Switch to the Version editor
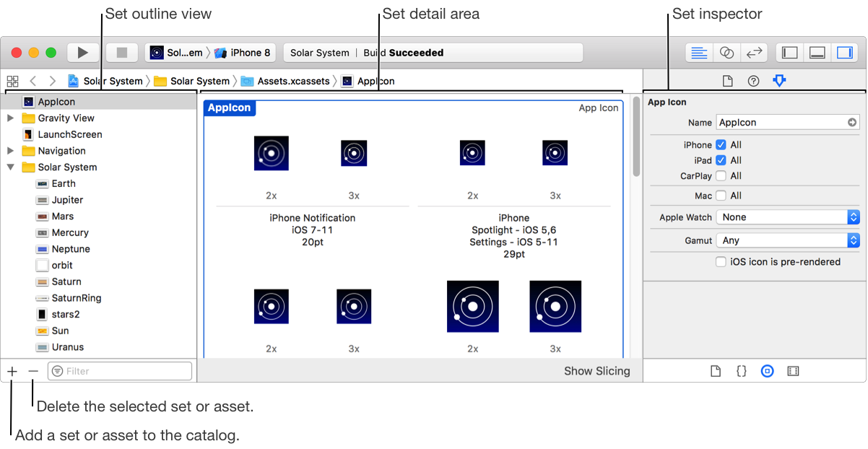This screenshot has height=449, width=868. [x=755, y=53]
